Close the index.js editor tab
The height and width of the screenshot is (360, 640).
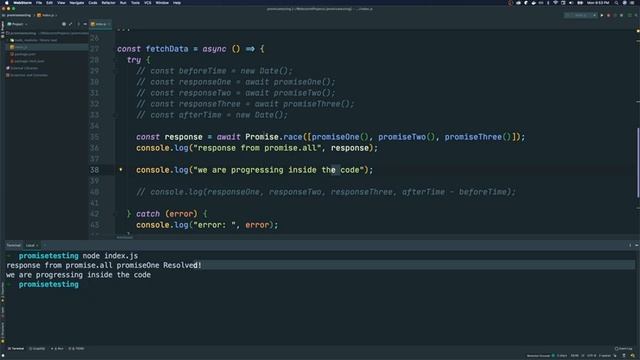pyautogui.click(x=109, y=24)
